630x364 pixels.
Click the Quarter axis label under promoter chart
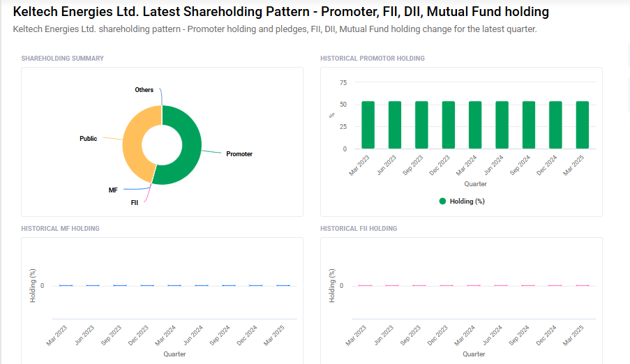pyautogui.click(x=475, y=184)
